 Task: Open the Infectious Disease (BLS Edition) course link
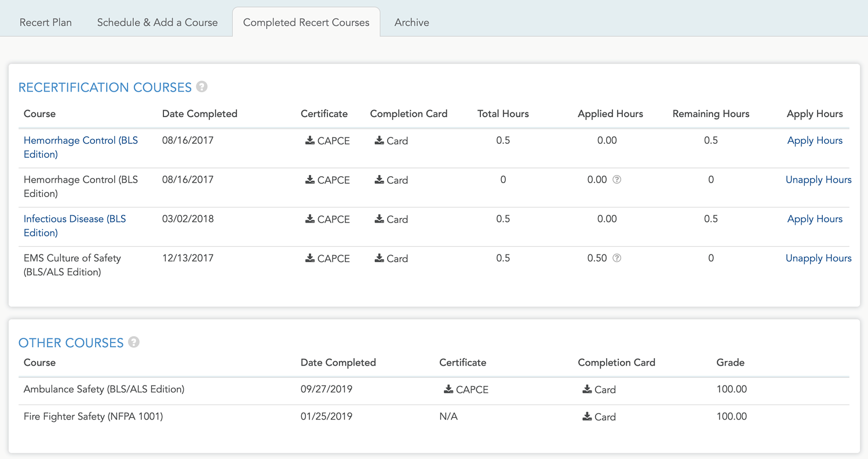(75, 226)
